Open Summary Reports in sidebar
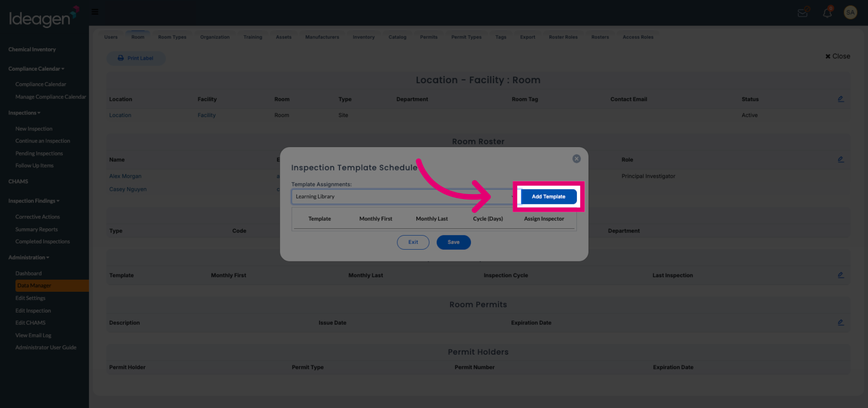The width and height of the screenshot is (868, 408). click(37, 229)
